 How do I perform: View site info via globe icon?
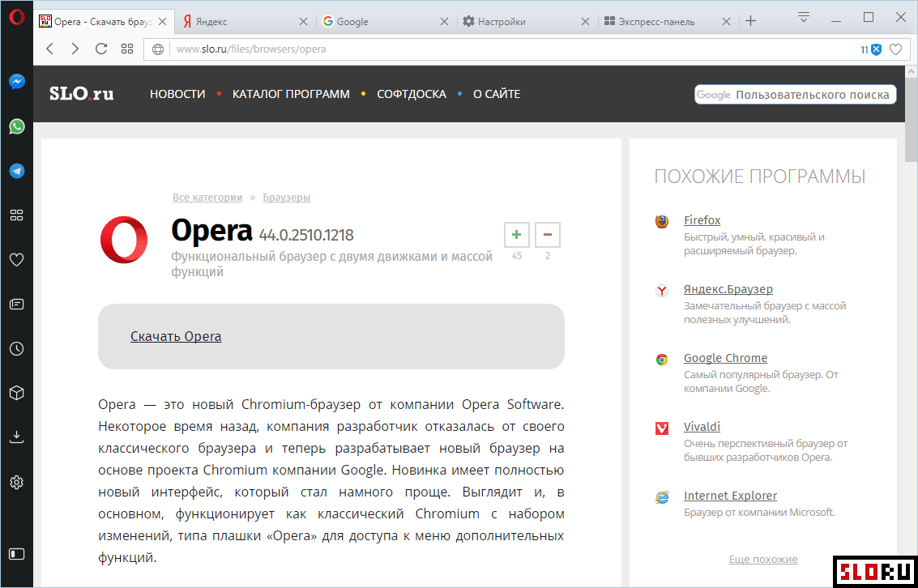(x=158, y=49)
